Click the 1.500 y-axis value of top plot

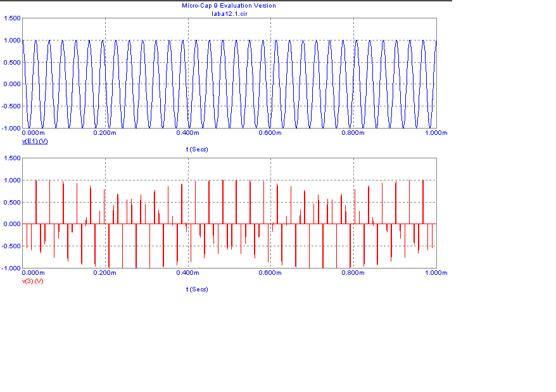12,18
